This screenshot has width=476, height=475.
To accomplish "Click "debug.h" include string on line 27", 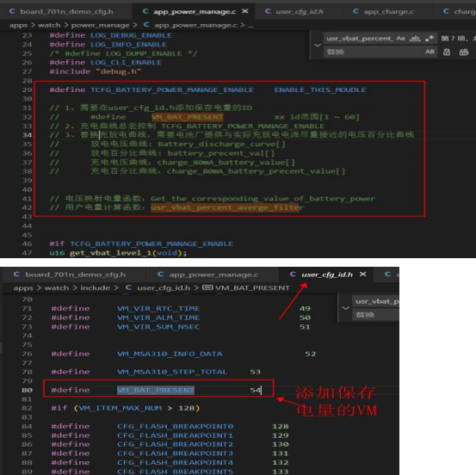I will tap(118, 71).
